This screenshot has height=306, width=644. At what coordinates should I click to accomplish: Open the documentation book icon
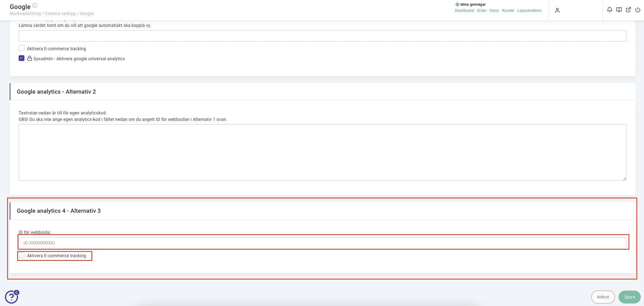coord(619,10)
